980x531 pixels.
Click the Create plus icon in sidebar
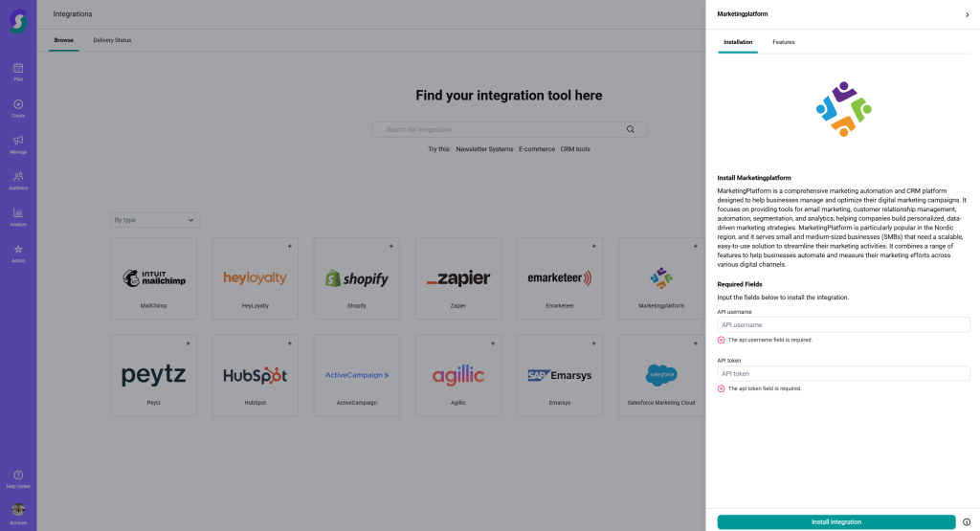18,104
